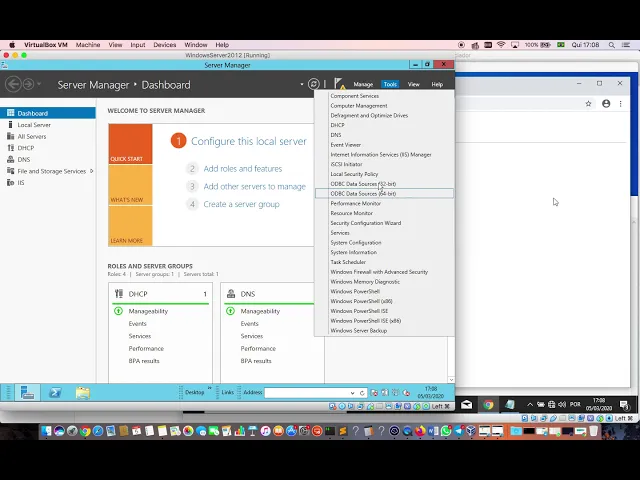
Task: Open the View menu in Server Manager
Action: click(413, 84)
